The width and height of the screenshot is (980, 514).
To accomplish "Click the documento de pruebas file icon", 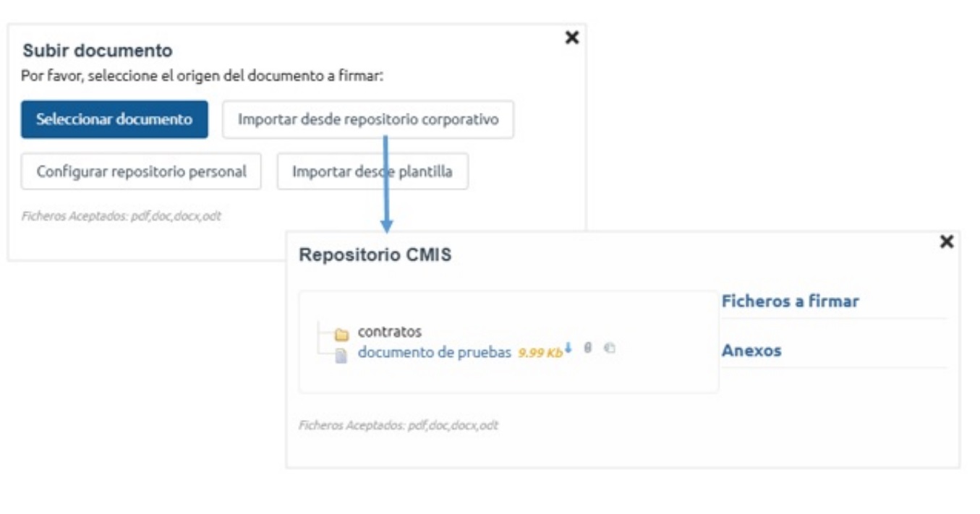I will (x=341, y=354).
